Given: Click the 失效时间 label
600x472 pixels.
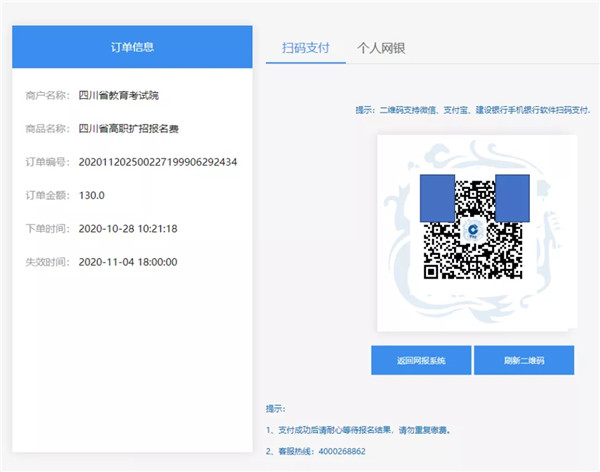Looking at the screenshot, I should (47, 262).
